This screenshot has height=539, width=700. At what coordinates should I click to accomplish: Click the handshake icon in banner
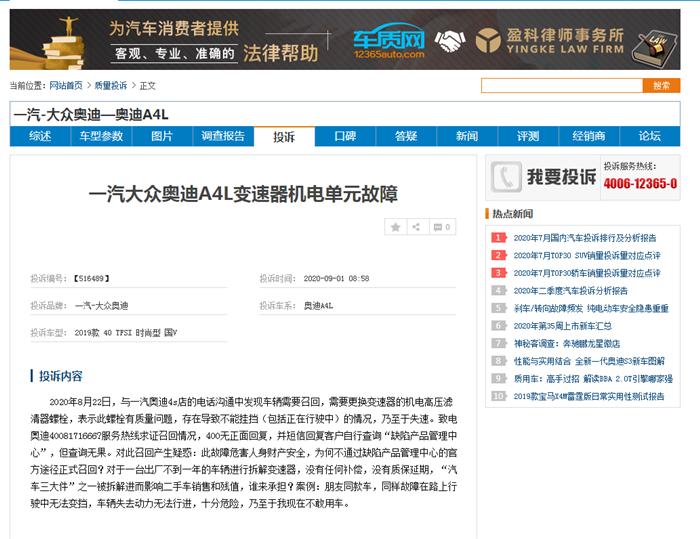click(450, 41)
